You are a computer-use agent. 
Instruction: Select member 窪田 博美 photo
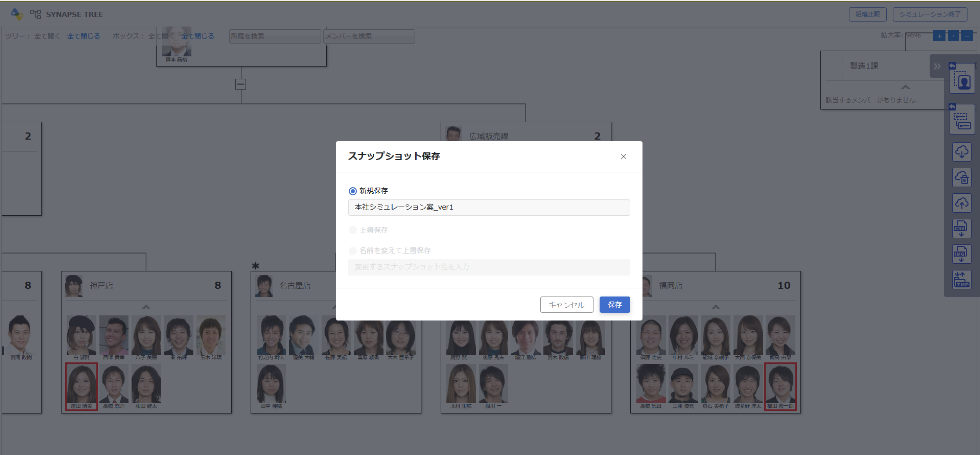(x=81, y=383)
